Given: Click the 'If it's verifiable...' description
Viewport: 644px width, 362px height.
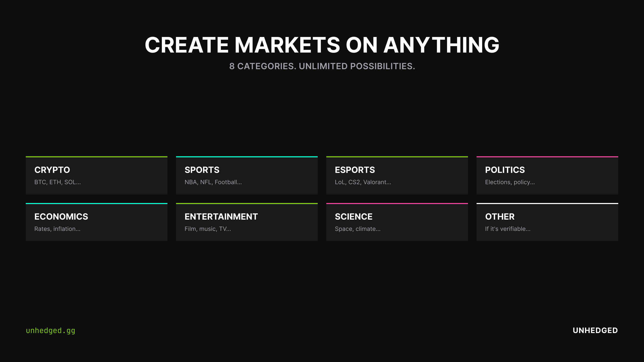Looking at the screenshot, I should pos(508,229).
